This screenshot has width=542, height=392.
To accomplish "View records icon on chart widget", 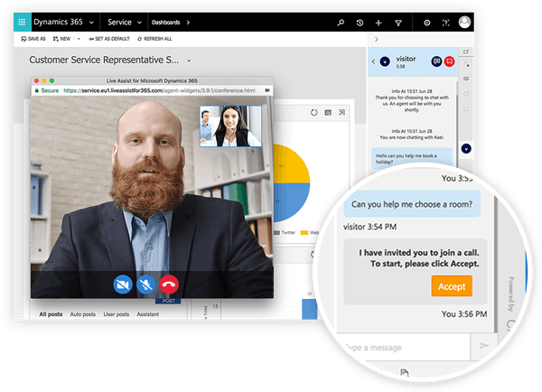I will coord(328,113).
